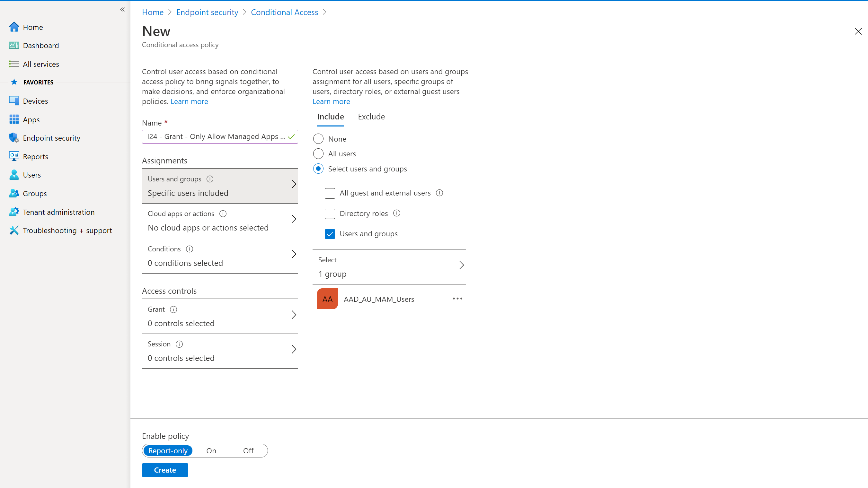
Task: Click the AA group avatar tile
Action: point(327,299)
